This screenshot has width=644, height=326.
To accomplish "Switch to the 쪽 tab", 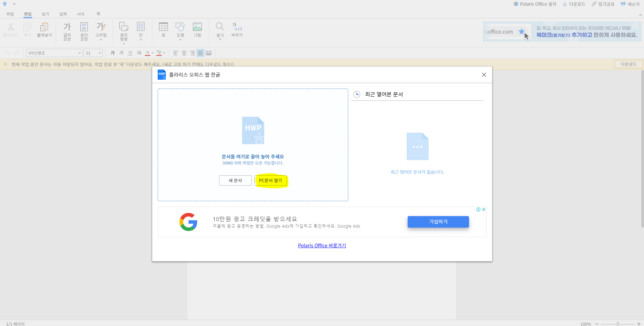I will pyautogui.click(x=98, y=14).
